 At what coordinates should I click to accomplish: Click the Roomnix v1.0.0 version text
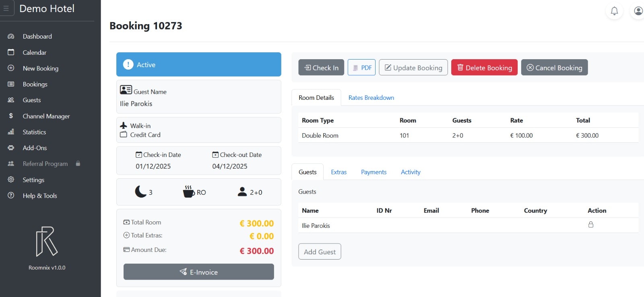pos(47,268)
